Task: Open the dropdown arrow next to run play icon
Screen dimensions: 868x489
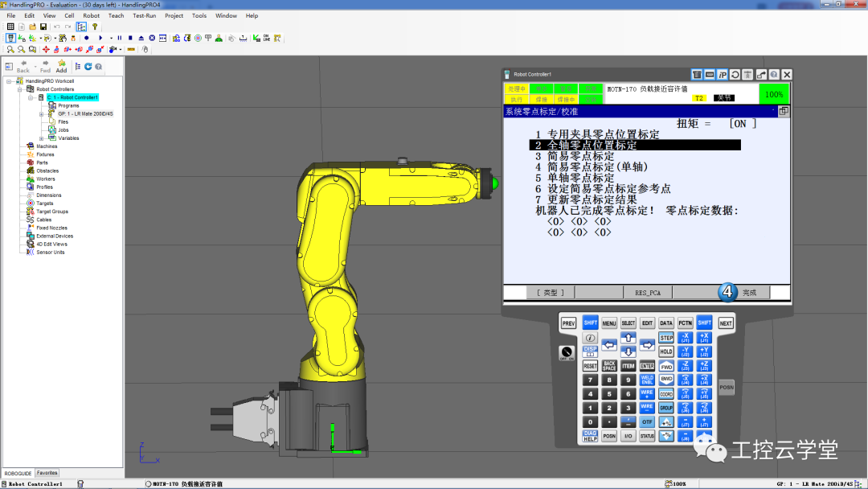Action: (x=111, y=38)
